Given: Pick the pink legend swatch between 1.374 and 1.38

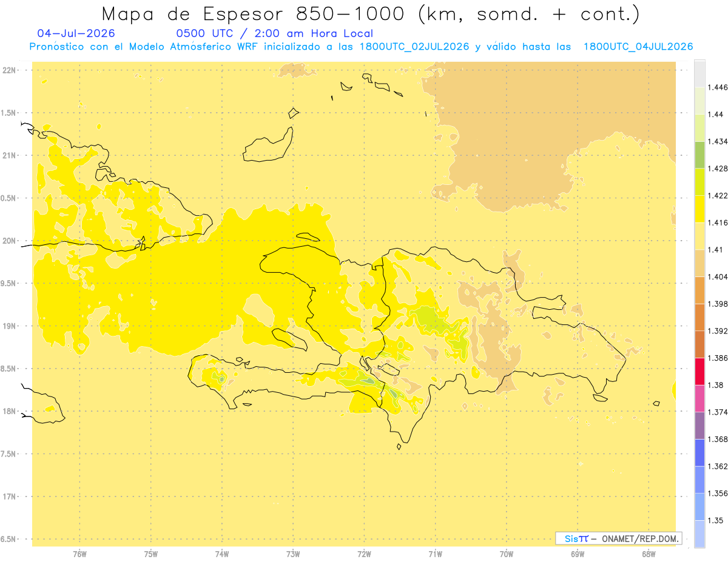Looking at the screenshot, I should click(699, 398).
